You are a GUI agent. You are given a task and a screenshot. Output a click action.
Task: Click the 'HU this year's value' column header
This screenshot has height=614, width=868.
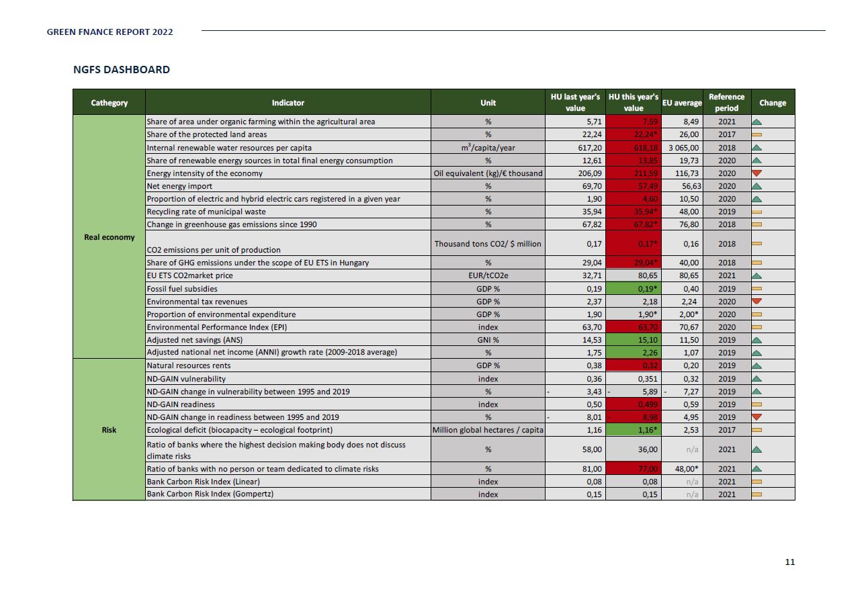tap(633, 103)
